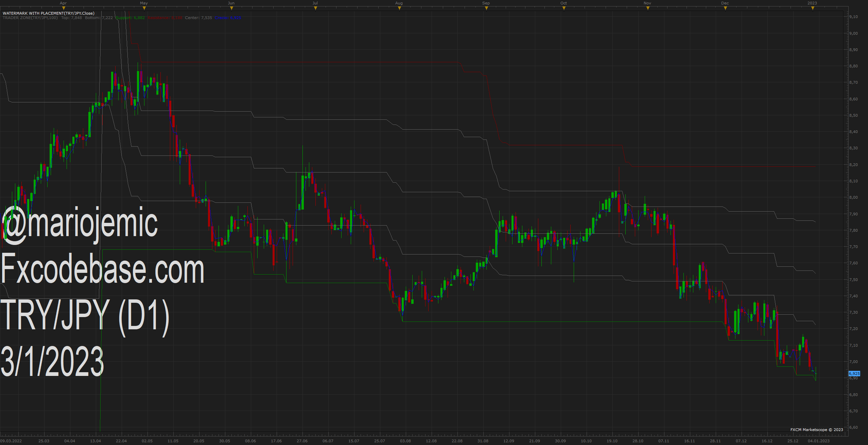Click the Dec month marker triangle

[x=725, y=9]
